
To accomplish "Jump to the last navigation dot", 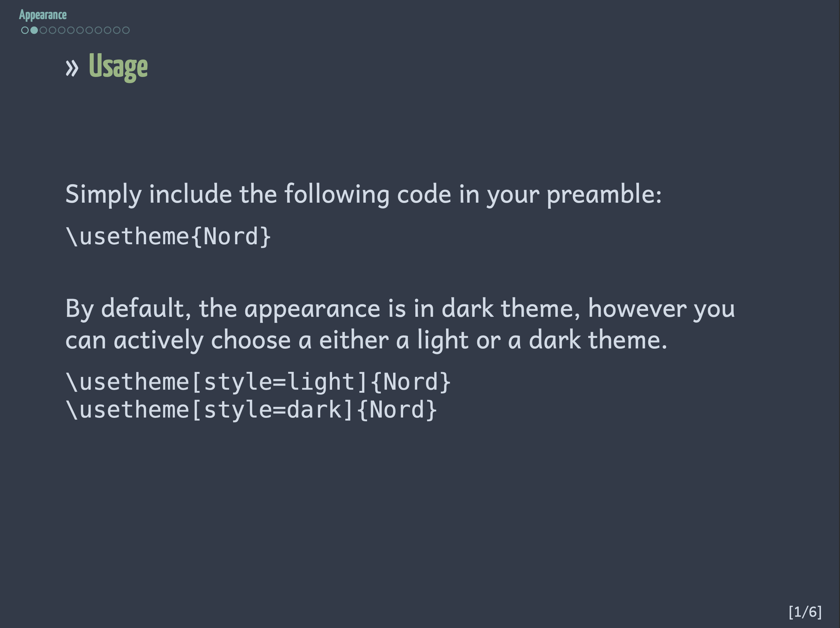I will pos(126,30).
